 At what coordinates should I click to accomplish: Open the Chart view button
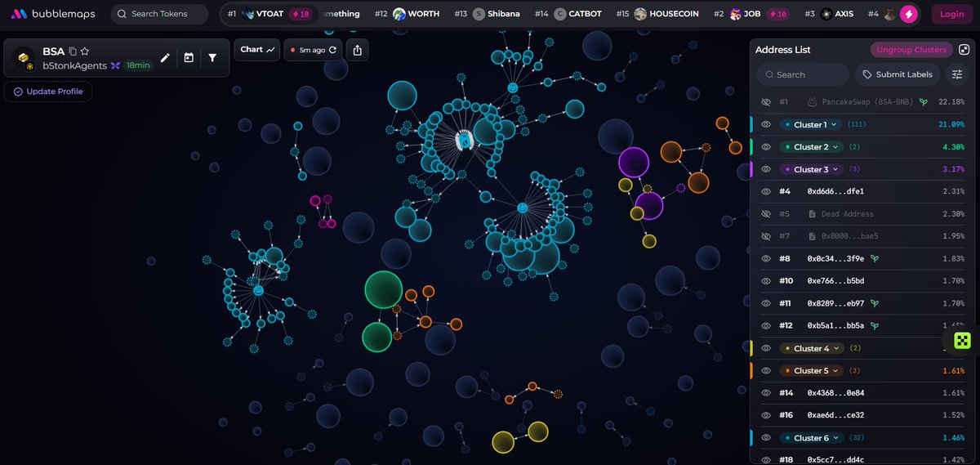click(257, 49)
